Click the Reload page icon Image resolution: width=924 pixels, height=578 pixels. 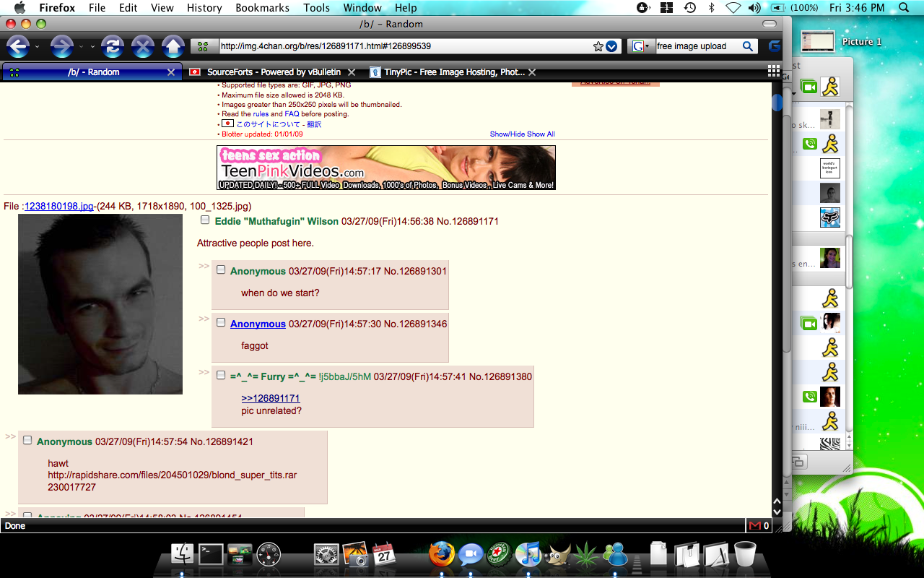pyautogui.click(x=112, y=47)
